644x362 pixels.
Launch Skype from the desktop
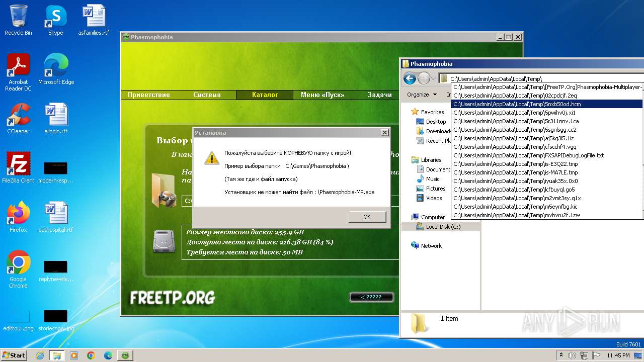pyautogui.click(x=55, y=20)
